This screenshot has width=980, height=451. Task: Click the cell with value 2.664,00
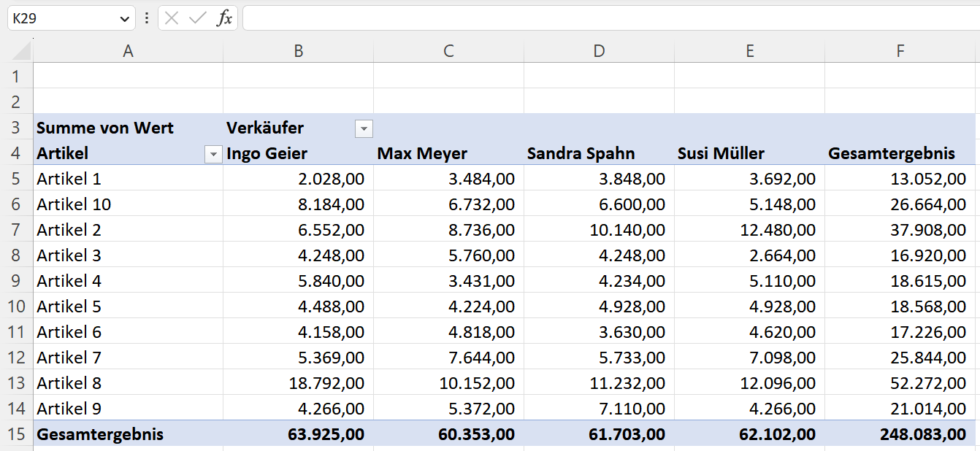[749, 255]
